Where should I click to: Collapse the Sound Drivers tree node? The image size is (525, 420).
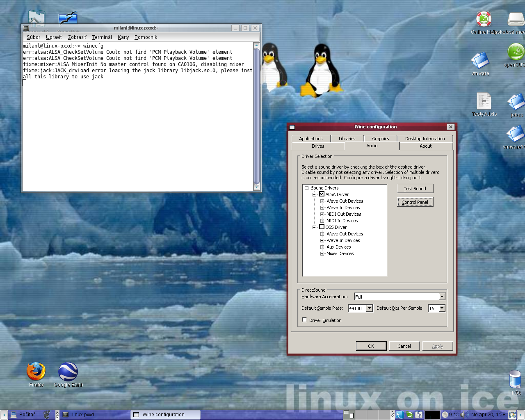click(306, 188)
